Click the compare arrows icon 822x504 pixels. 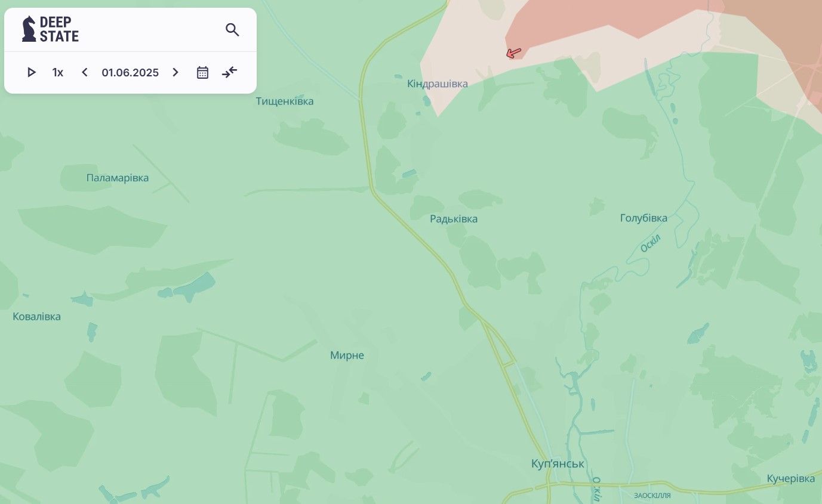tap(230, 72)
